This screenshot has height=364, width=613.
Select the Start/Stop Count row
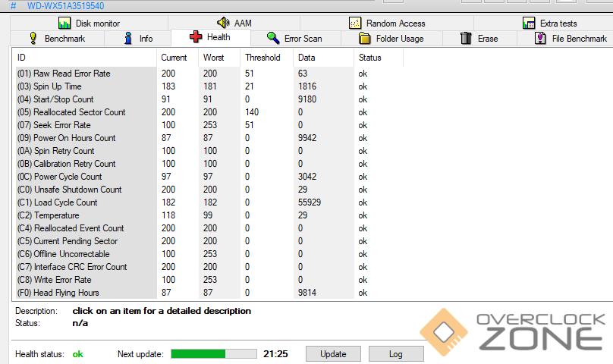point(209,99)
